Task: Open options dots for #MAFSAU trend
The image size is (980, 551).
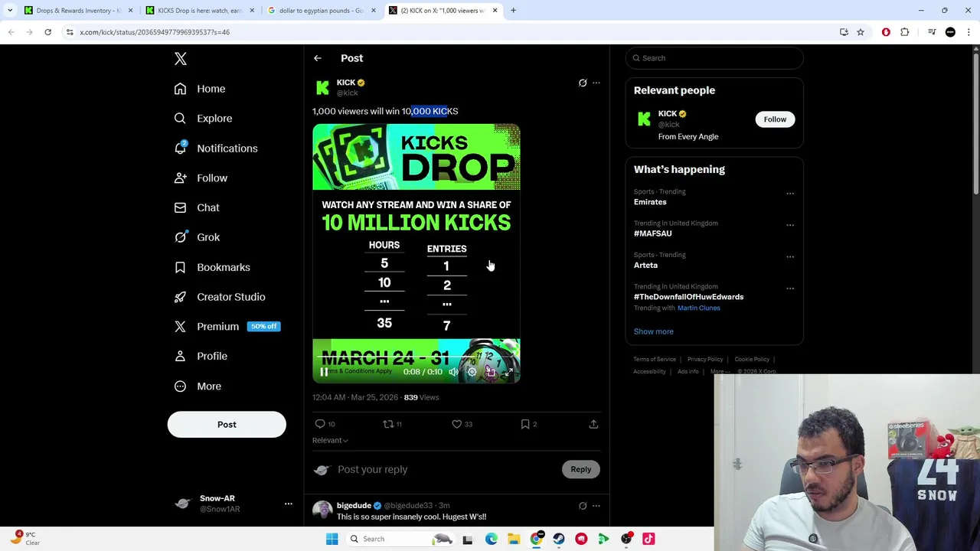Action: [790, 225]
